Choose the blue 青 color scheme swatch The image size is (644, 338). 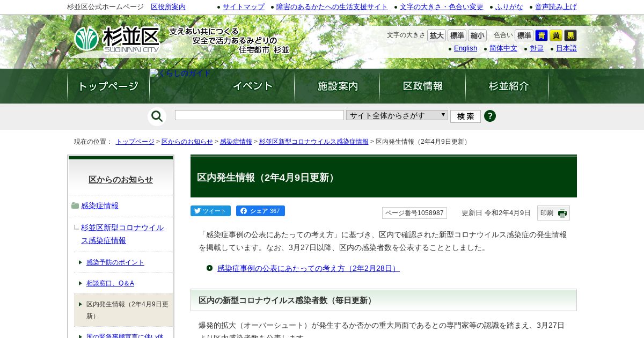tap(541, 35)
